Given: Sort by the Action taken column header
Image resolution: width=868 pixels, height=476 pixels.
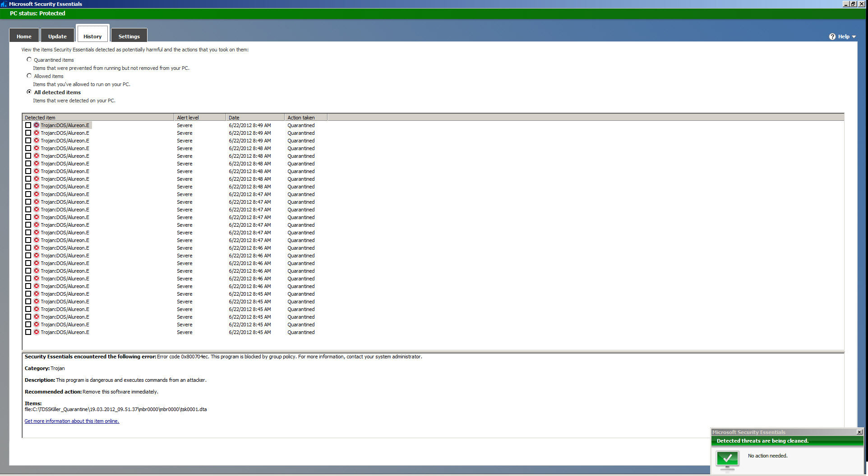Looking at the screenshot, I should tap(306, 117).
